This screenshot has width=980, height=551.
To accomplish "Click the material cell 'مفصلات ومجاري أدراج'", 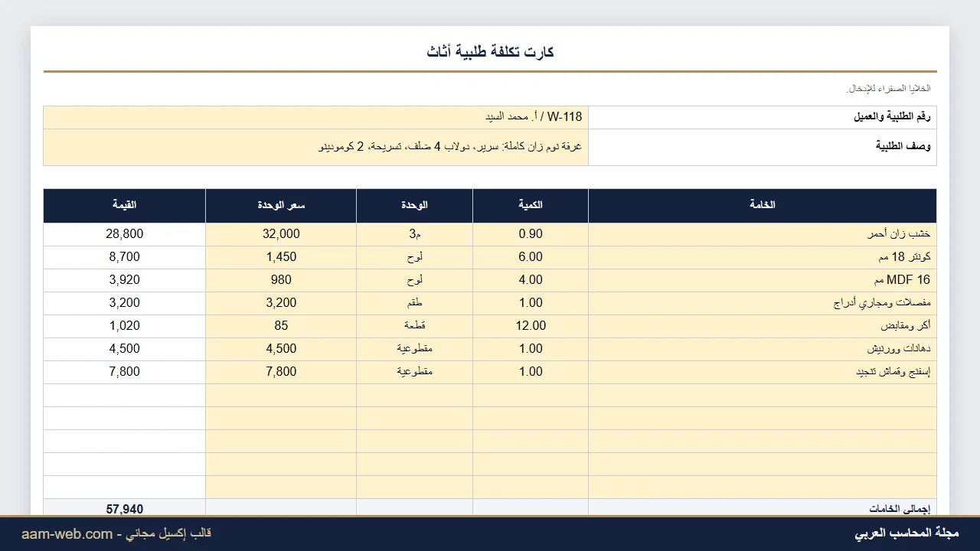I will coord(763,303).
